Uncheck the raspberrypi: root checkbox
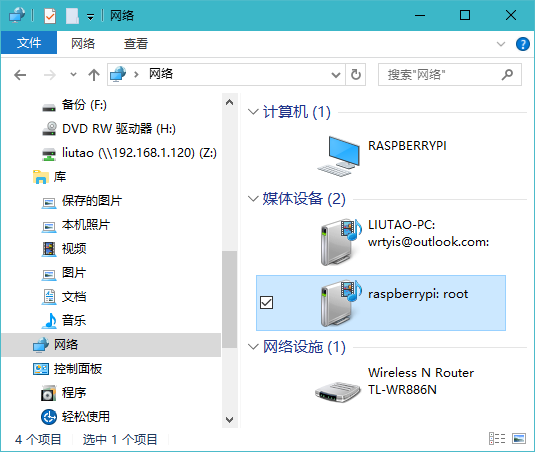 pos(266,303)
